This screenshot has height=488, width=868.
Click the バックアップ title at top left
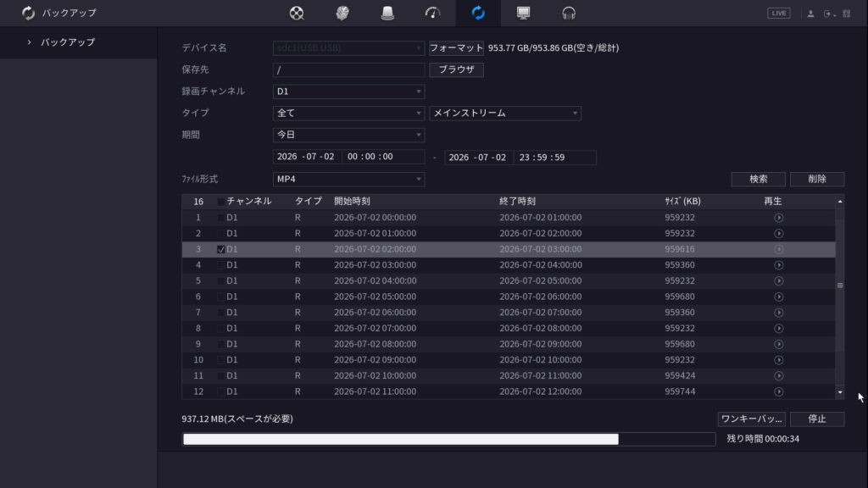(70, 13)
